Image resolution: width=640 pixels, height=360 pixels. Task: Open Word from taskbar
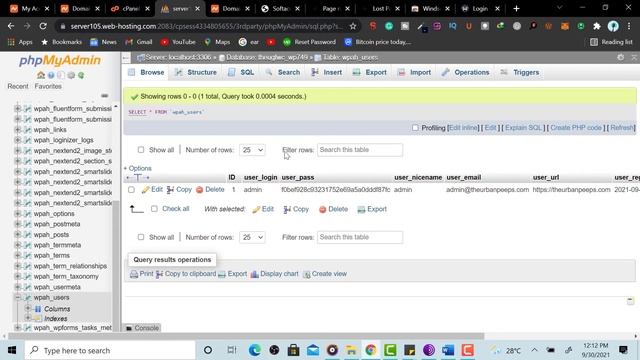(448, 350)
